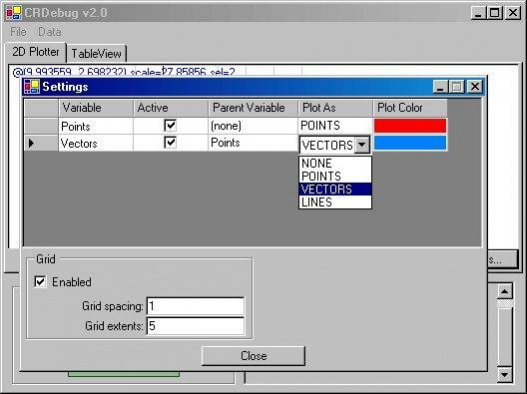This screenshot has height=394, width=527.
Task: Close the CRDebug main window
Action: 513,13
